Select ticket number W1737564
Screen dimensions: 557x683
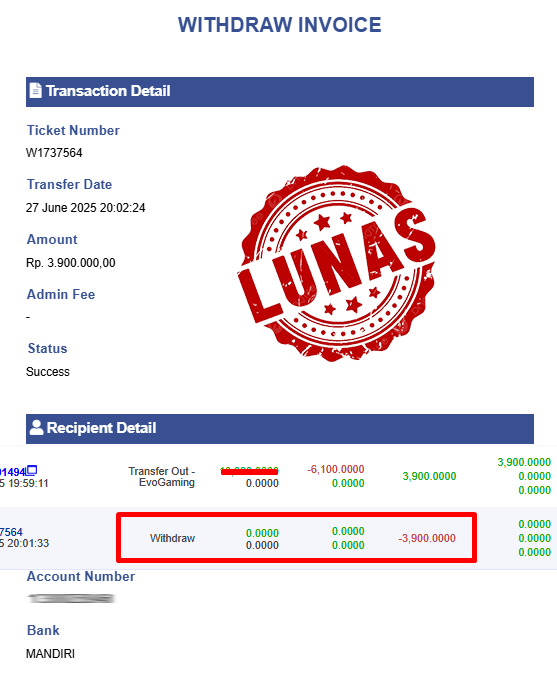[x=54, y=153]
